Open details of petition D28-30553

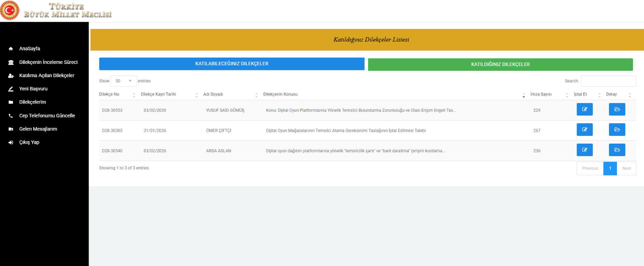pyautogui.click(x=617, y=110)
